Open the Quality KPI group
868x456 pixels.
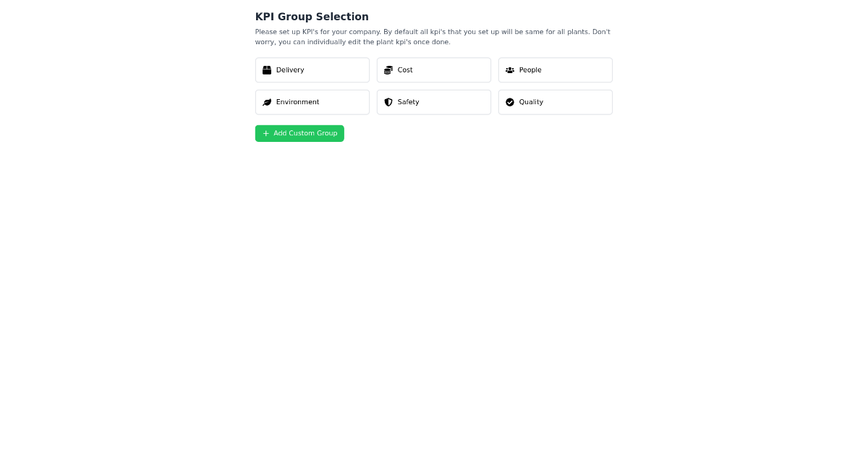(x=556, y=102)
